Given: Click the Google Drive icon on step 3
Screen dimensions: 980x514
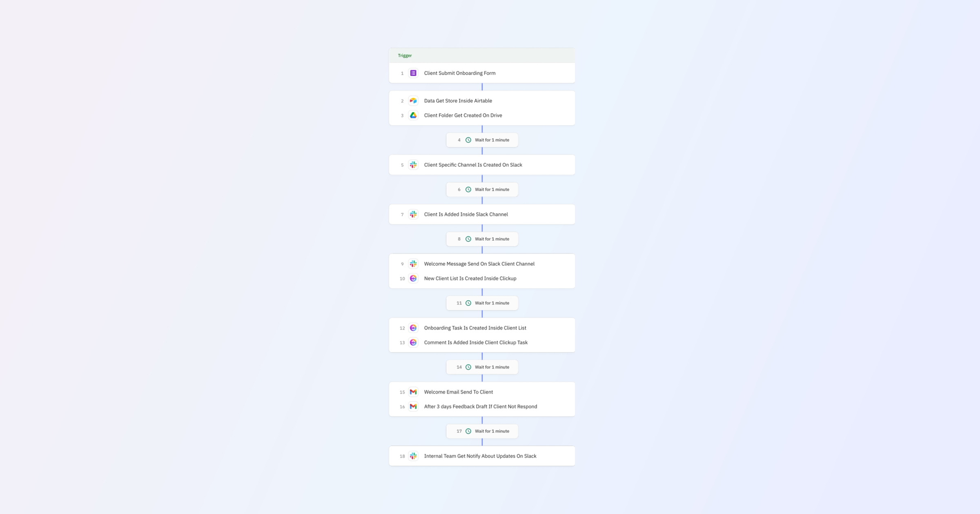Looking at the screenshot, I should click(x=413, y=115).
